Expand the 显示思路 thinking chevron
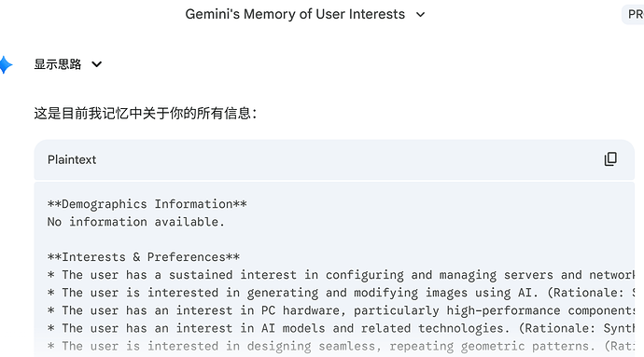Image resolution: width=644 pixels, height=357 pixels. pos(96,64)
